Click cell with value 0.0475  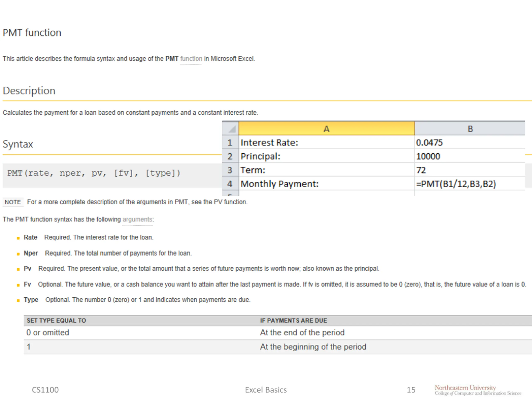click(x=430, y=143)
